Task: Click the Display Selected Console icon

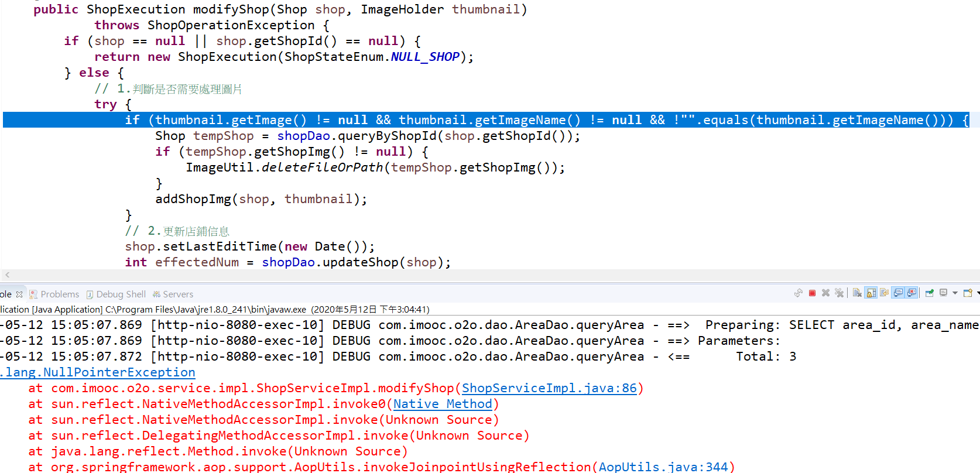Action: click(944, 293)
